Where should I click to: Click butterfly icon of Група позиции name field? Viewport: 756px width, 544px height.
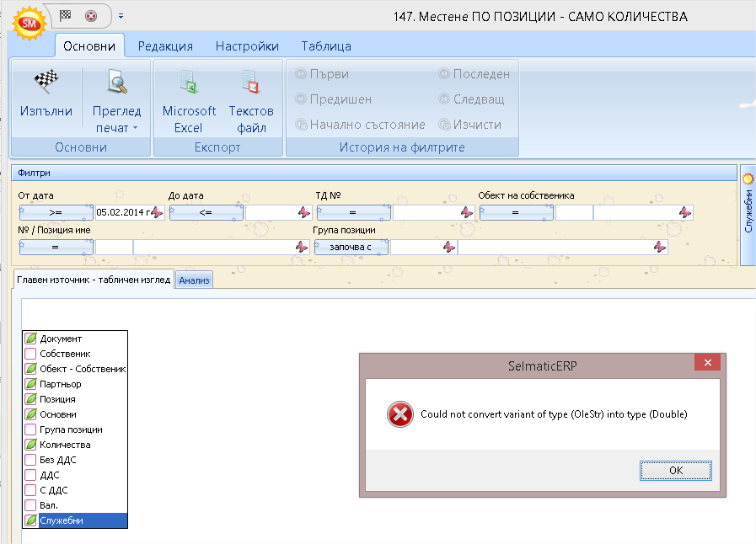coord(660,248)
